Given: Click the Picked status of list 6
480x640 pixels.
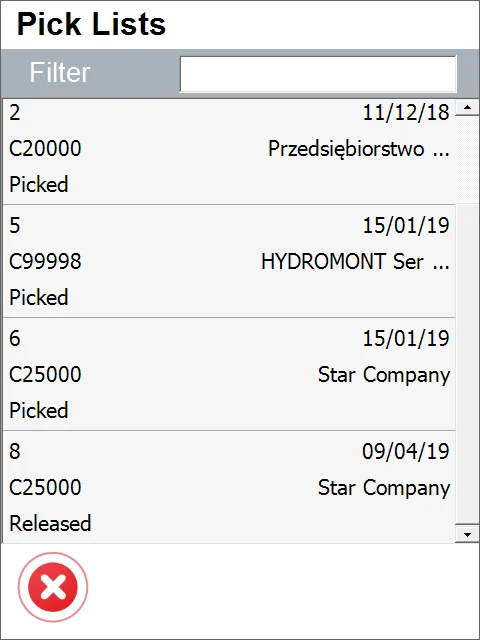Looking at the screenshot, I should pyautogui.click(x=39, y=410).
